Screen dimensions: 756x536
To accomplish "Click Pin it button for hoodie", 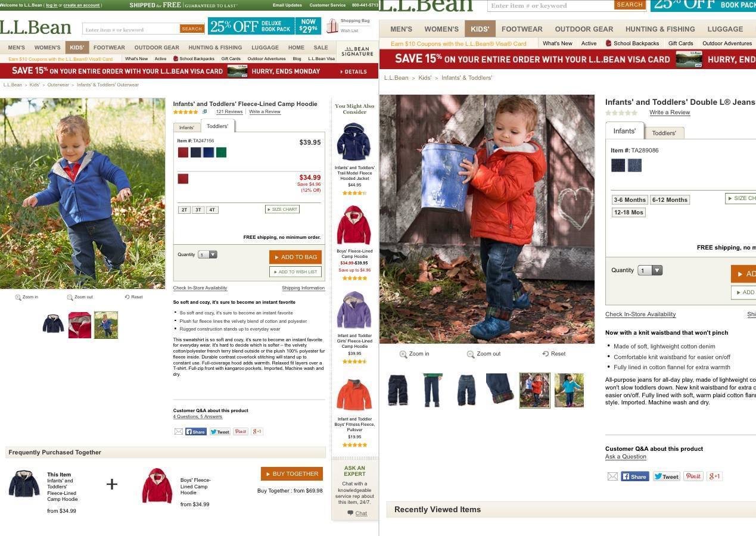I will point(241,432).
